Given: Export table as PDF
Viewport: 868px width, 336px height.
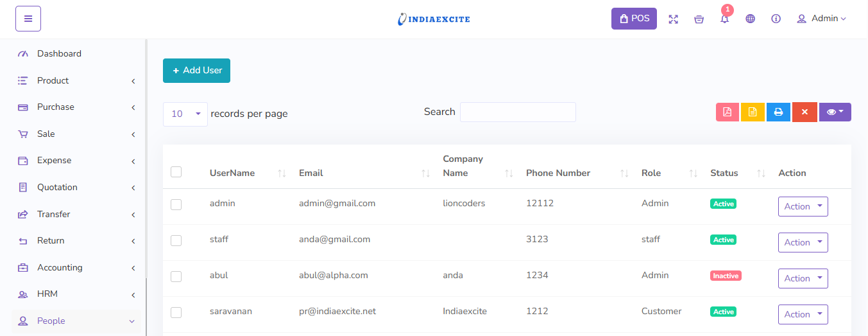Looking at the screenshot, I should (728, 112).
